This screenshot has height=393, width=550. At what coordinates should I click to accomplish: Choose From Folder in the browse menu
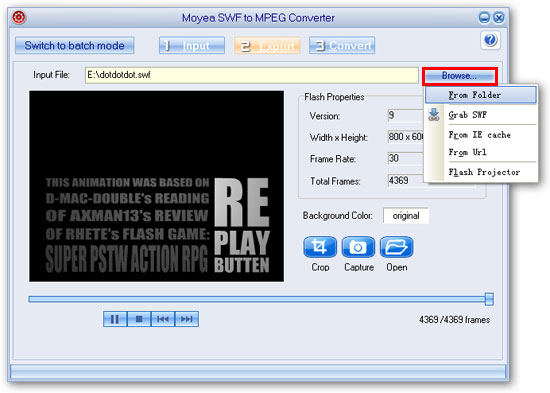click(481, 95)
